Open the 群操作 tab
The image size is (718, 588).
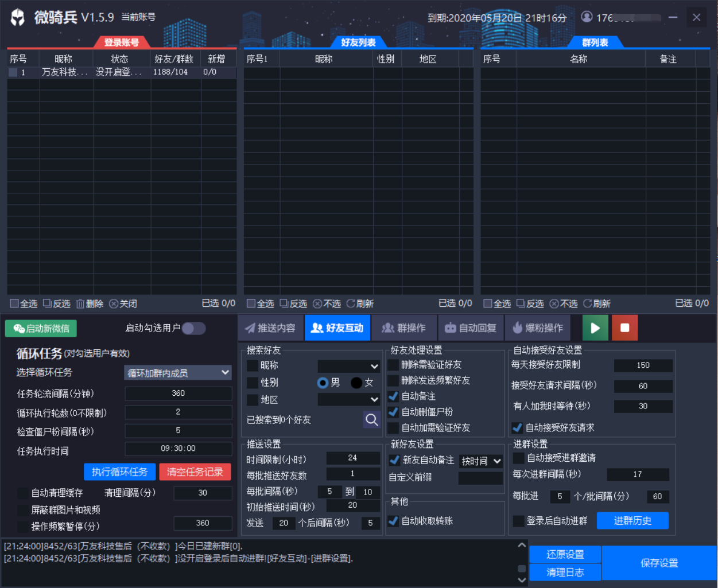(404, 328)
